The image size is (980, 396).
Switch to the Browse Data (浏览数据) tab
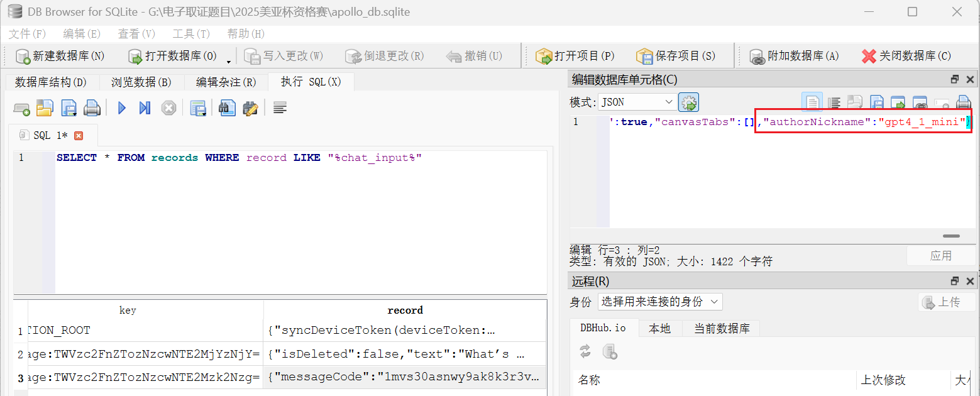[141, 82]
